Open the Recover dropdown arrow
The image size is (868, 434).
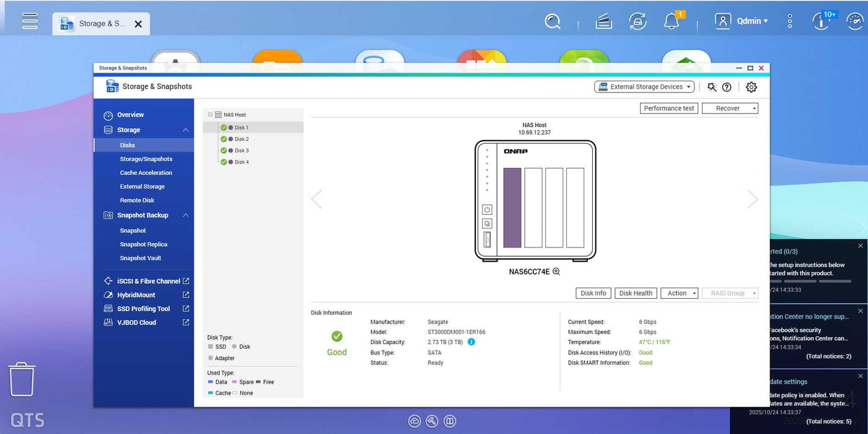pos(753,108)
